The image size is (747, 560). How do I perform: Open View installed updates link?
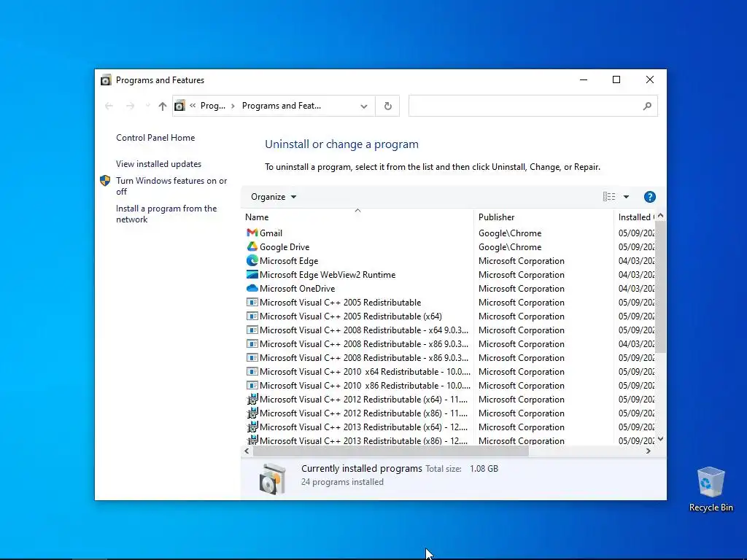click(158, 164)
